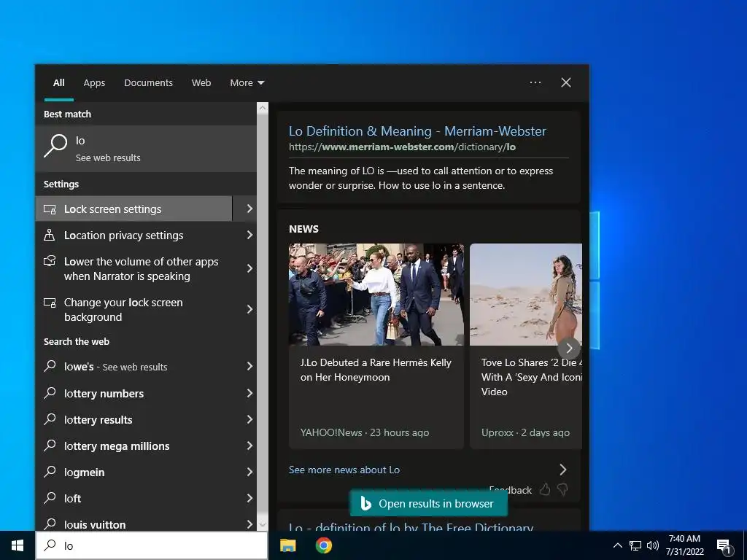Image resolution: width=747 pixels, height=560 pixels.
Task: Open Lower the volume of other apps setting
Action: pos(134,269)
